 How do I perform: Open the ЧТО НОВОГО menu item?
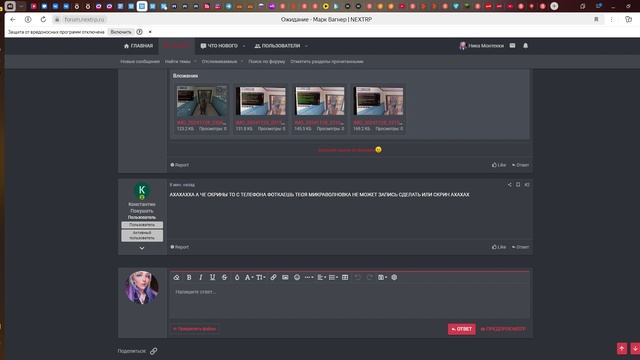(219, 46)
